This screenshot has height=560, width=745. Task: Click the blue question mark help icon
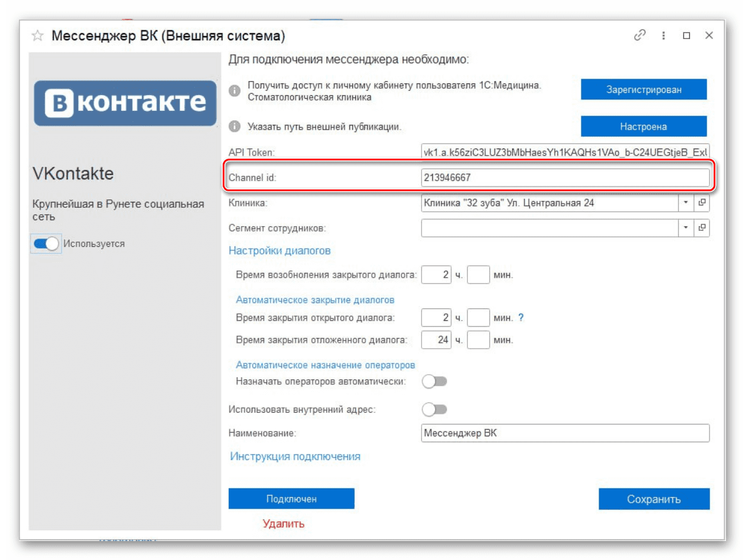tap(521, 318)
